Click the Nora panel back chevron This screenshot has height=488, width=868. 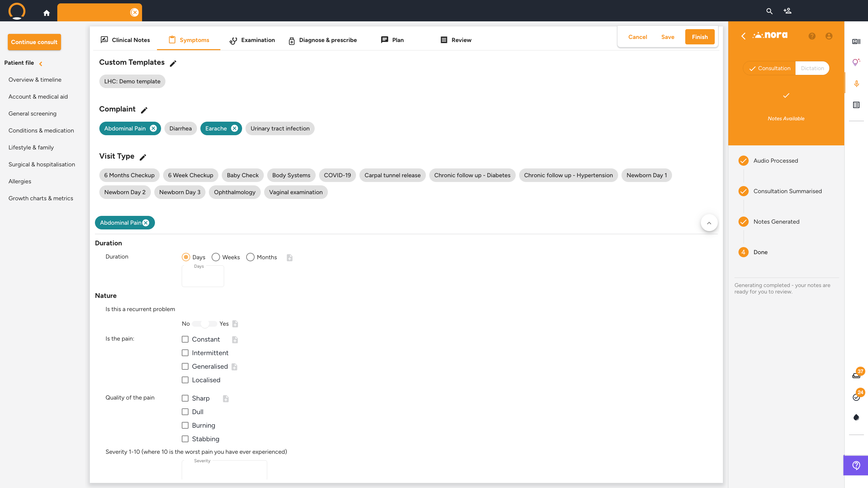[743, 36]
